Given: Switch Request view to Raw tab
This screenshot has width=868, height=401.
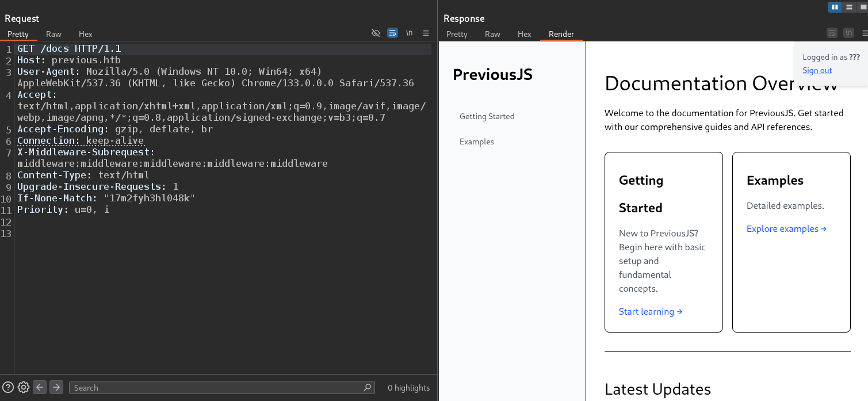Looking at the screenshot, I should 53,34.
